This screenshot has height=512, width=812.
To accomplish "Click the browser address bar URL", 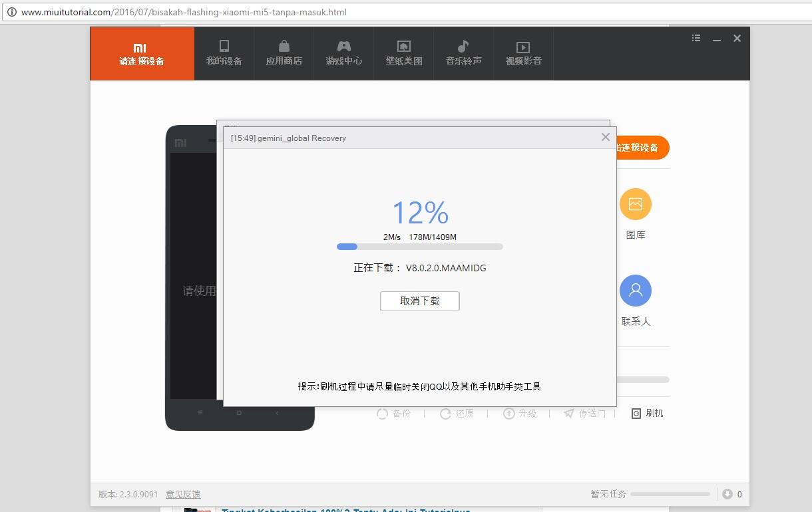I will click(x=184, y=12).
